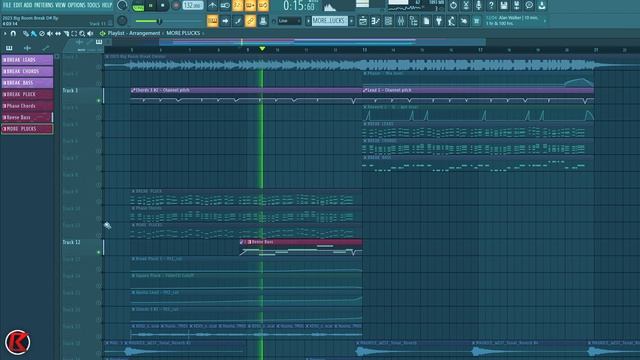Open the ADD menu

click(28, 5)
